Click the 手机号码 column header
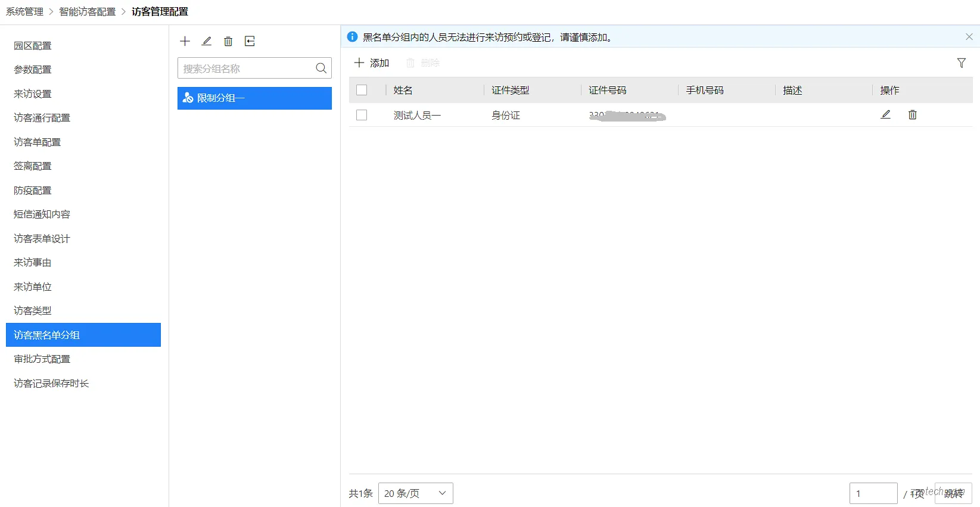The width and height of the screenshot is (980, 507). 704,90
